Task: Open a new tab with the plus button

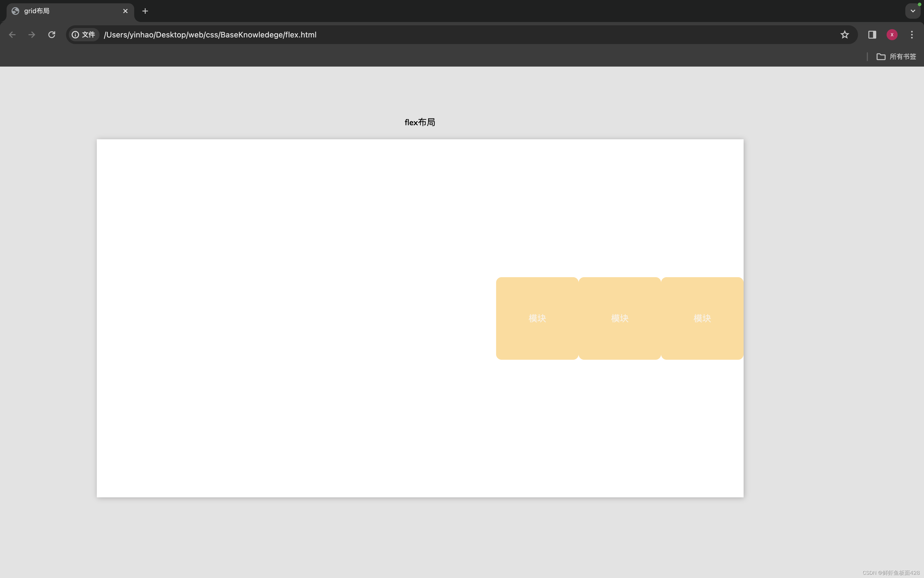Action: (145, 11)
